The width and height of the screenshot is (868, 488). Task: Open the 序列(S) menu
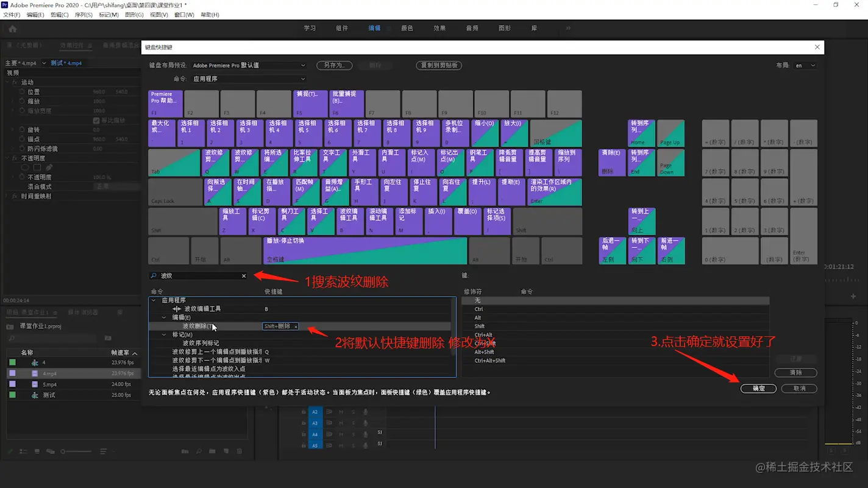(x=84, y=15)
